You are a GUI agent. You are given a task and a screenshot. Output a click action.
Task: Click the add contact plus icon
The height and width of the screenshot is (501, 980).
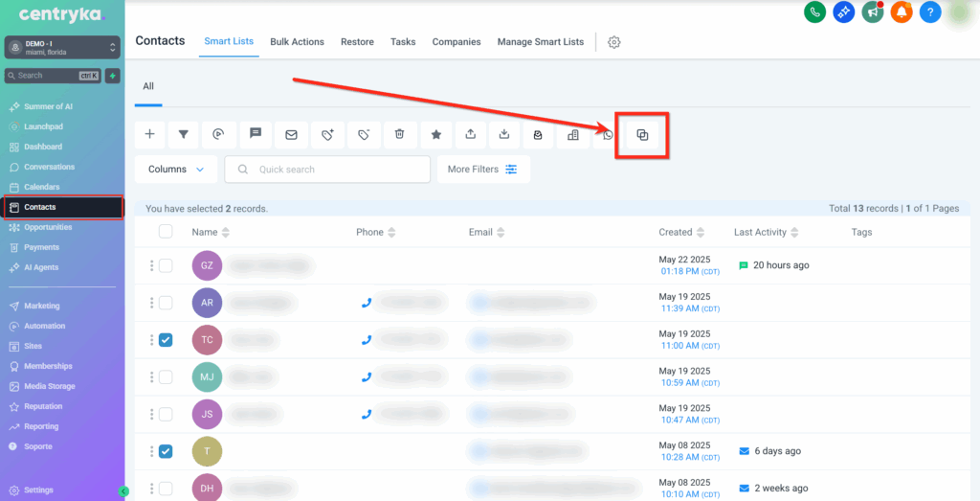pos(149,135)
